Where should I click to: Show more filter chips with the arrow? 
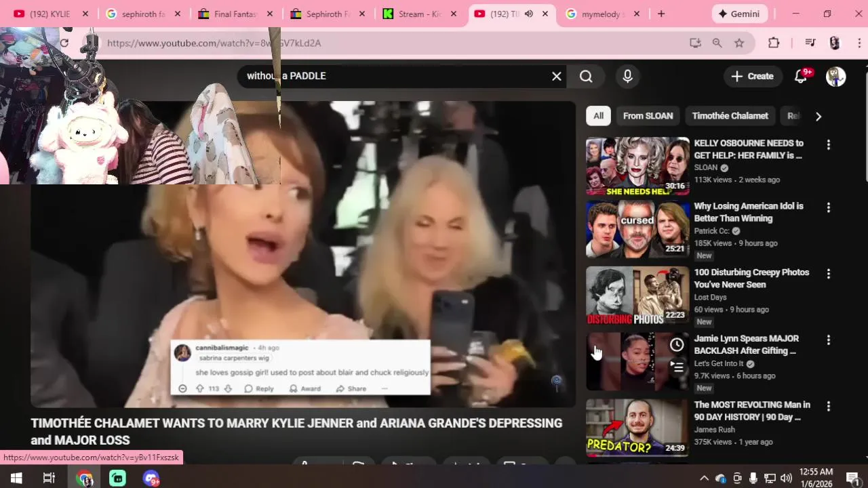pyautogui.click(x=818, y=116)
